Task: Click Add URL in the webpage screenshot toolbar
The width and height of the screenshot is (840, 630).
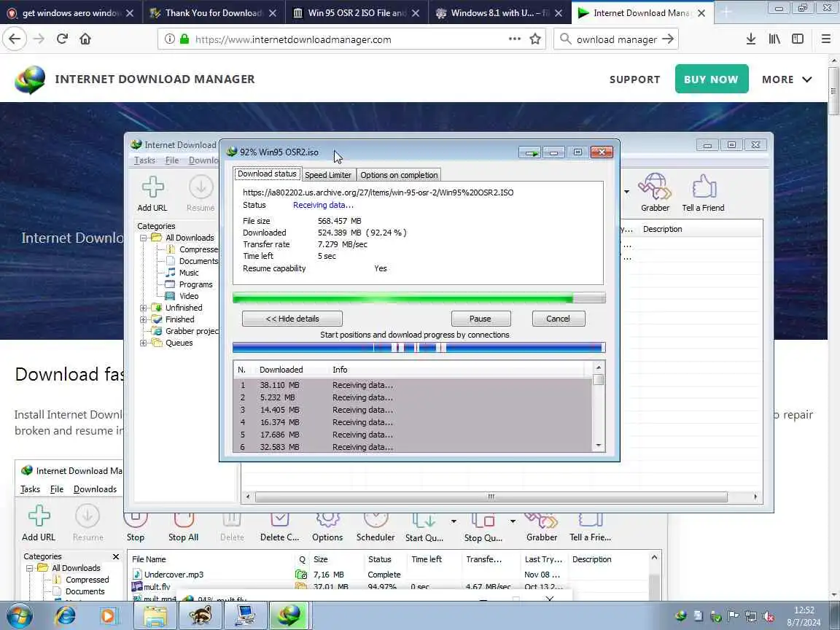Action: [x=39, y=523]
